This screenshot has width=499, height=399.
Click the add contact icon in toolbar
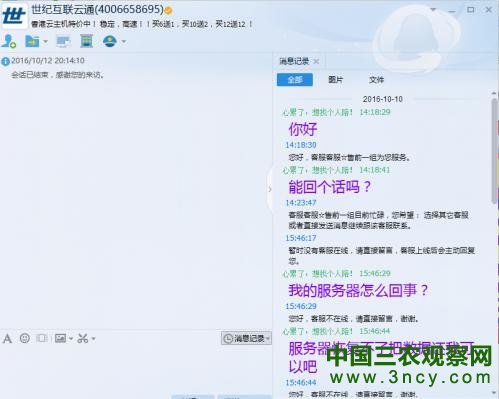click(x=8, y=41)
